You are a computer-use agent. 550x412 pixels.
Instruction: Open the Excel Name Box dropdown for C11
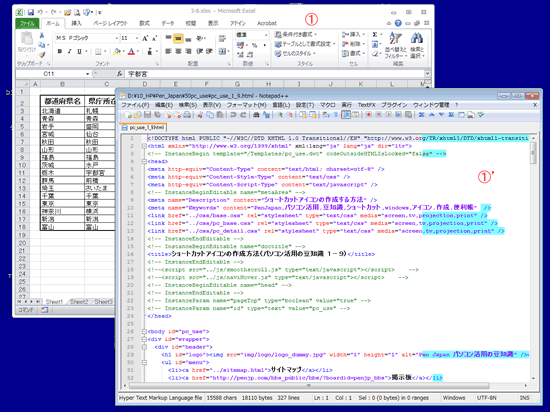(87, 74)
